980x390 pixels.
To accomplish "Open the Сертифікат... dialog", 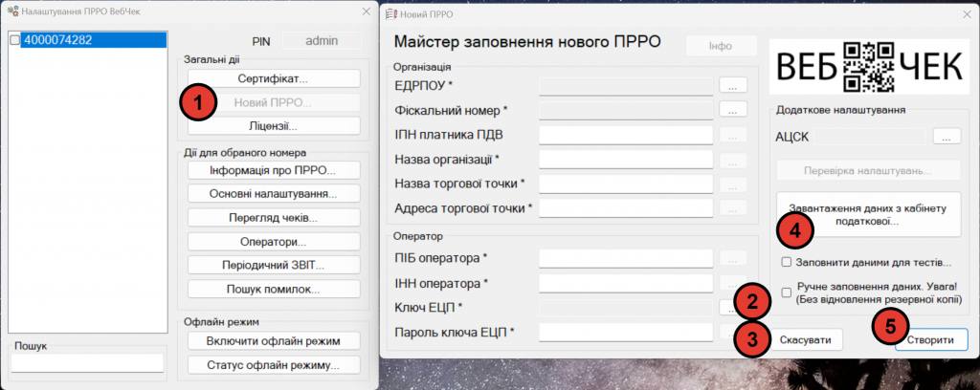I will point(274,78).
